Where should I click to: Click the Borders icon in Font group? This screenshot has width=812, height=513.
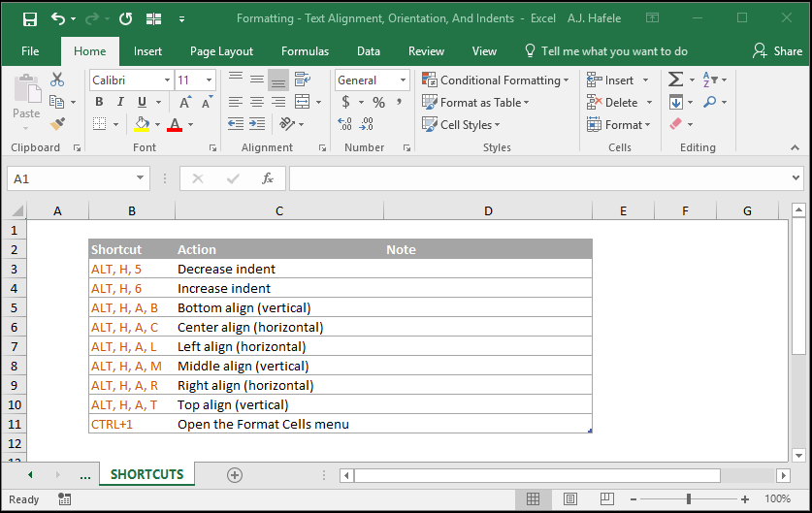[99, 124]
